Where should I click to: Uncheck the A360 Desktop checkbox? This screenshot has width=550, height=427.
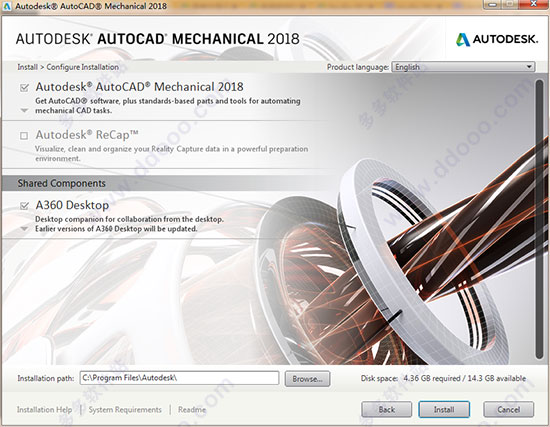tap(24, 206)
